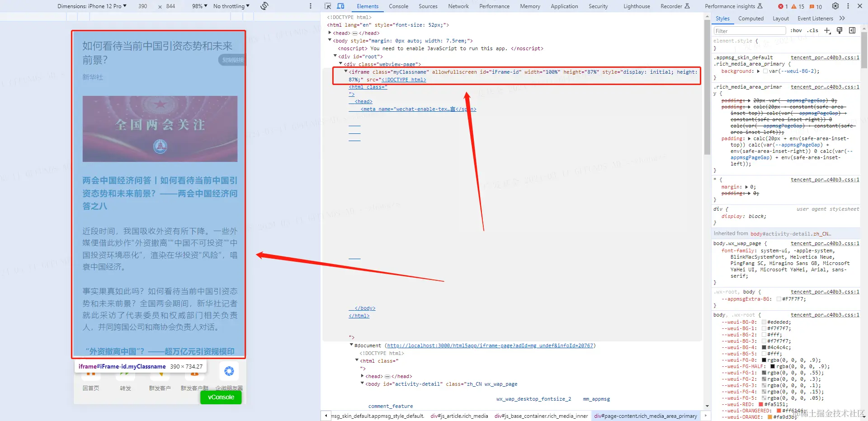Screen dimensions: 868x421
Task: Open the issues count badge showing 10
Action: [816, 6]
